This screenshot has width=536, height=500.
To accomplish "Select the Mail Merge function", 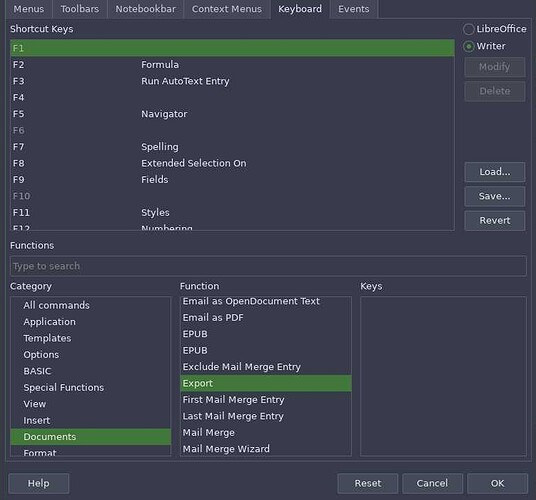I will tap(266, 432).
